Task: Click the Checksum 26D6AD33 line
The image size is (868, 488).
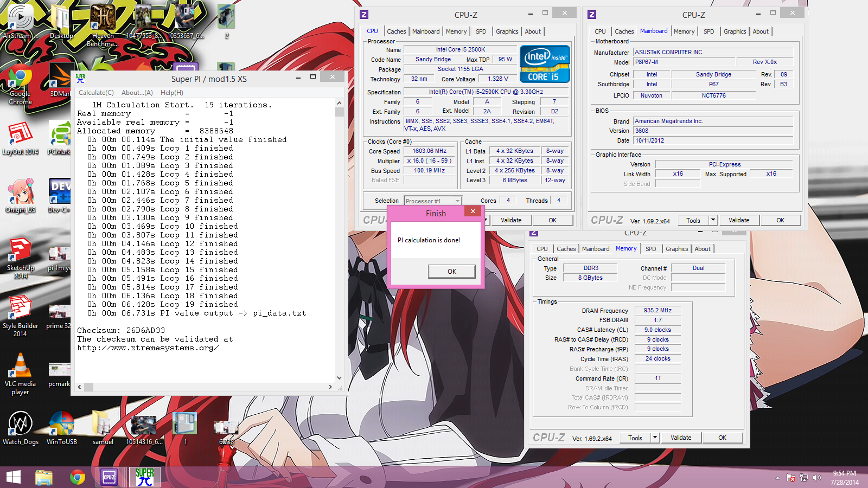Action: tap(121, 330)
